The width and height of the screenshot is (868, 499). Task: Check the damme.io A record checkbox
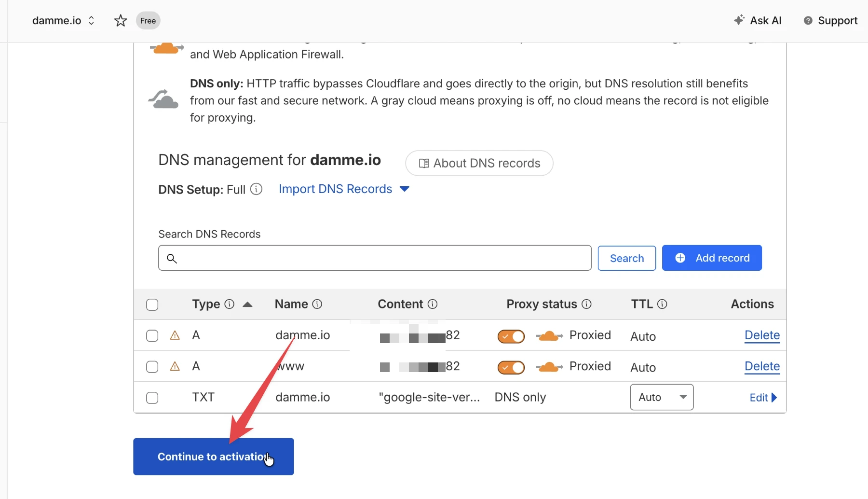pos(152,336)
